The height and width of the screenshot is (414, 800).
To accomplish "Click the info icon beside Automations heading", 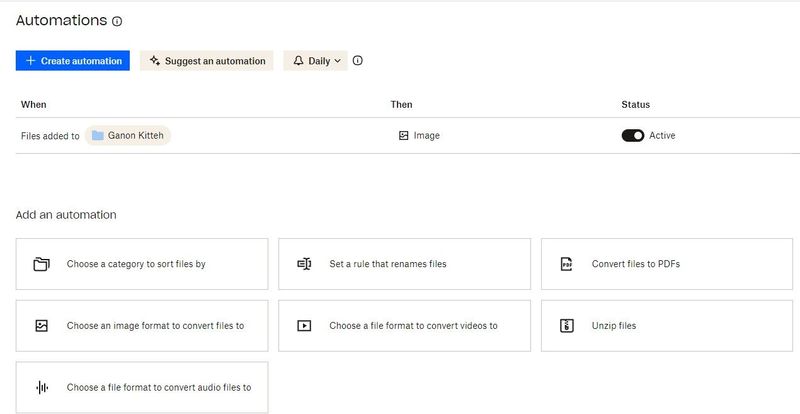I will pos(118,21).
